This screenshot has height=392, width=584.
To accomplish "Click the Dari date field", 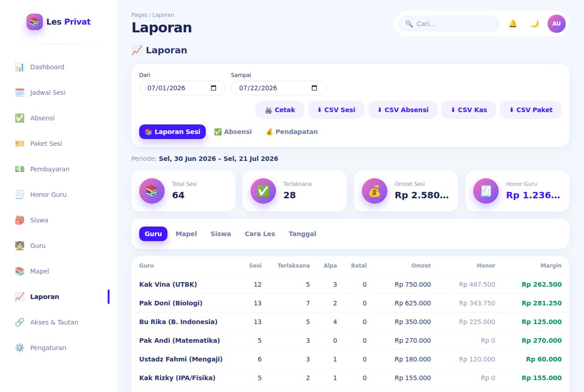I will click(x=182, y=88).
